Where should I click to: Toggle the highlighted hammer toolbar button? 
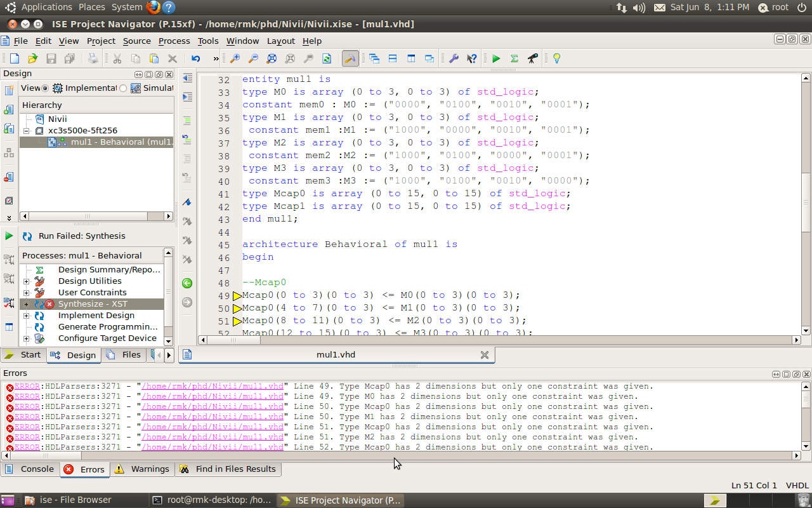(350, 58)
